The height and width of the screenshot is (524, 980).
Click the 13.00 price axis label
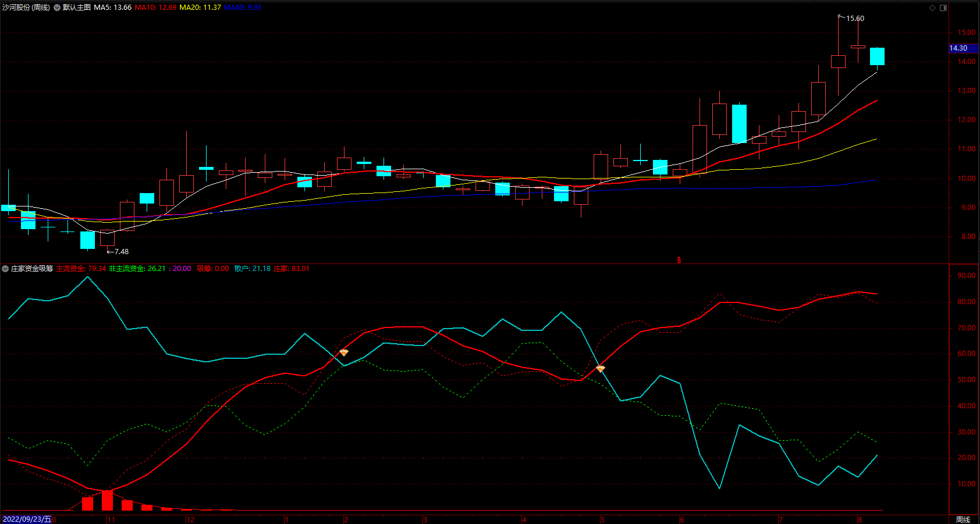967,91
